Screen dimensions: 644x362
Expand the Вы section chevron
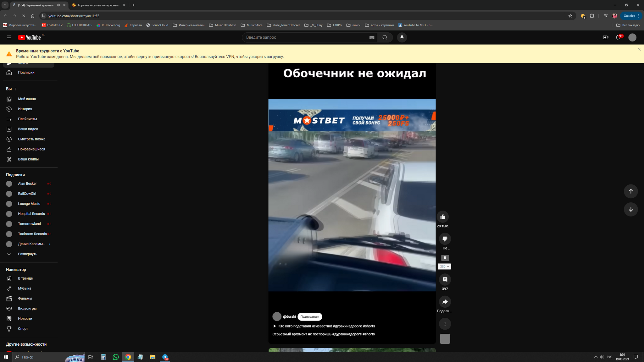click(16, 89)
